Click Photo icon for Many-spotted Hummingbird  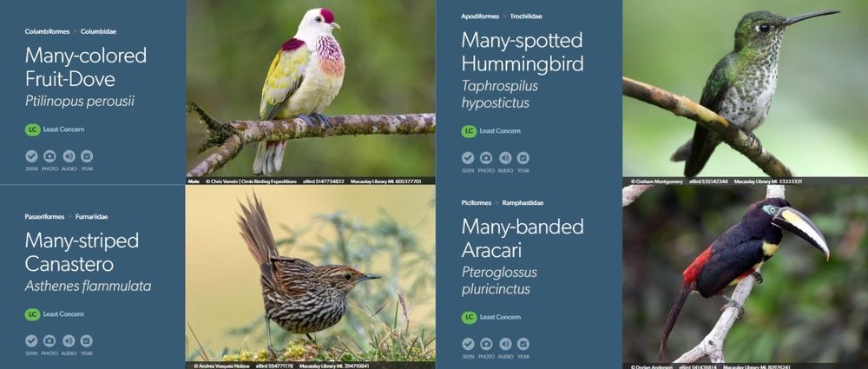[486, 158]
